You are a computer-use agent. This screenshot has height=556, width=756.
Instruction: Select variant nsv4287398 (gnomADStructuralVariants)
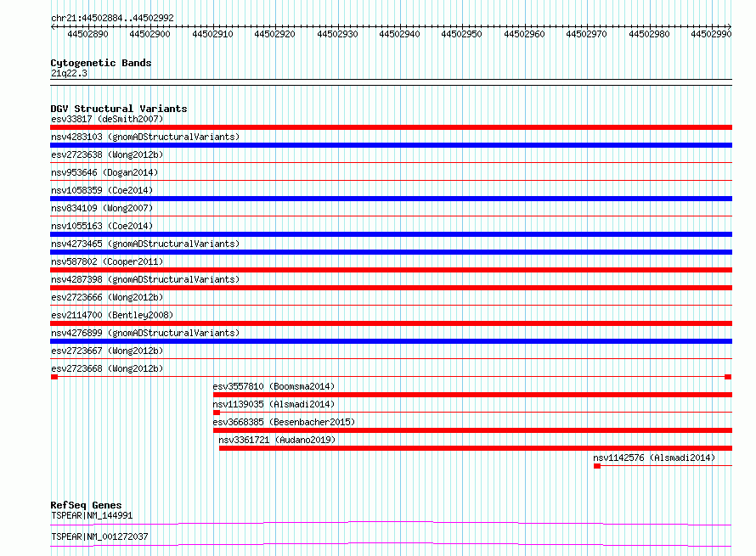(x=145, y=279)
